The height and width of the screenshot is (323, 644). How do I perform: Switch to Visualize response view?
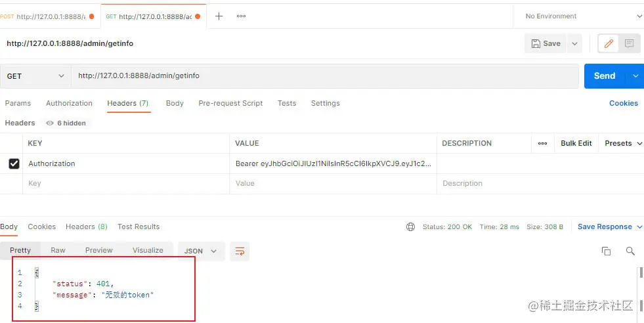(x=148, y=251)
